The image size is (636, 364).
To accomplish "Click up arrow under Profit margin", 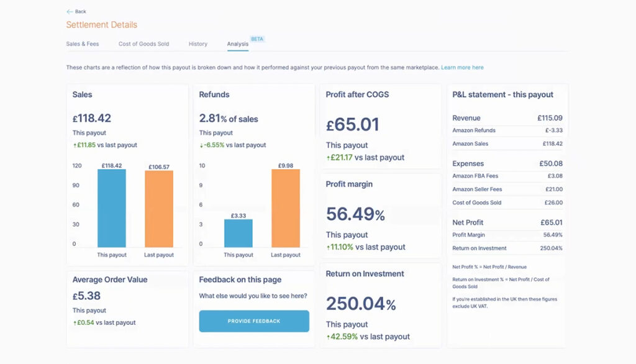I will pos(328,247).
